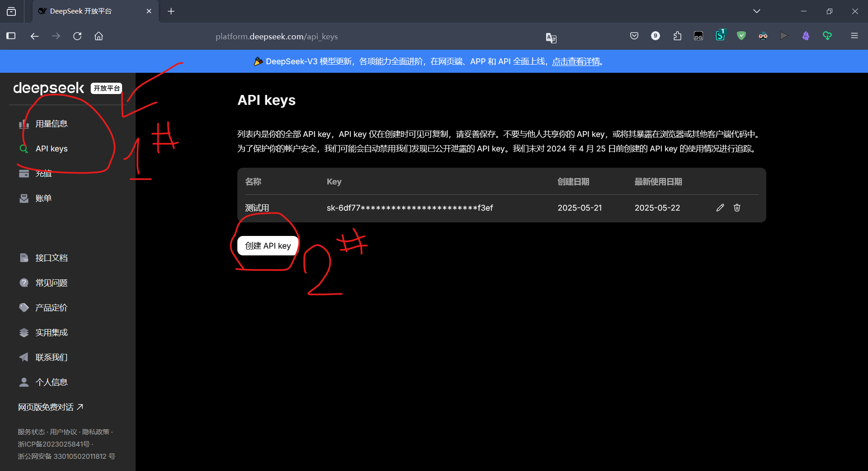
Task: Click the AdGuard shield extension icon
Action: coord(741,36)
